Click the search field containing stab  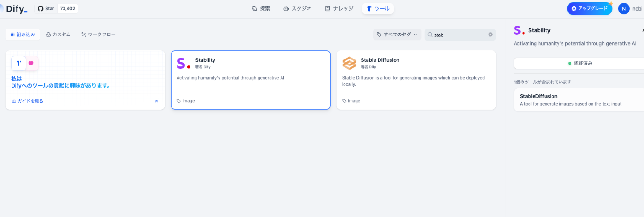pyautogui.click(x=460, y=35)
